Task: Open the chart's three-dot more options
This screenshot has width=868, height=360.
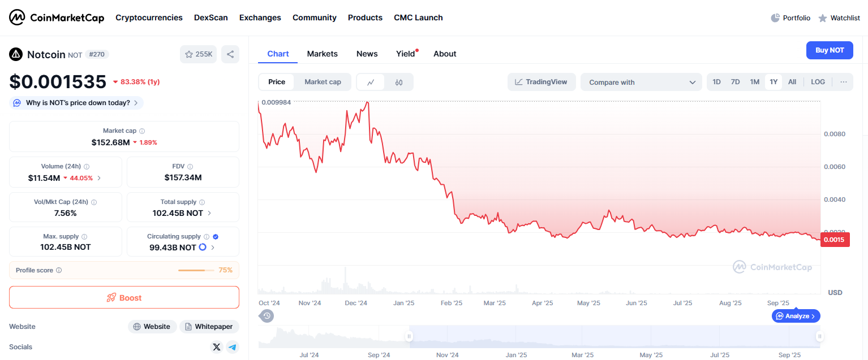Action: pos(843,82)
